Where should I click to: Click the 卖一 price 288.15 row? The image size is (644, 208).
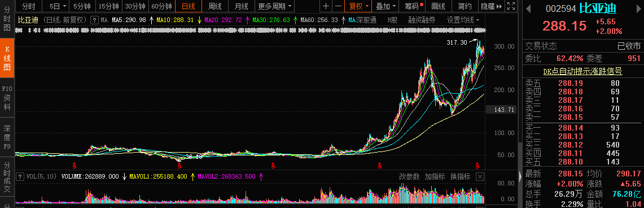click(x=582, y=117)
